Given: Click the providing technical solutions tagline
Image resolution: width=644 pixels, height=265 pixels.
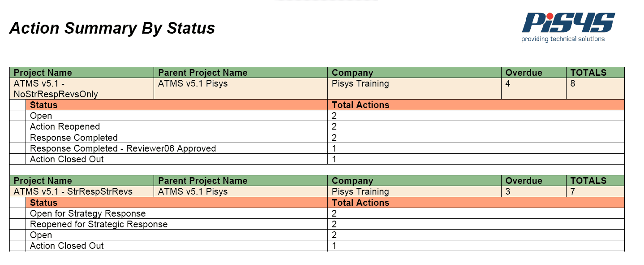Looking at the screenshot, I should [x=563, y=39].
